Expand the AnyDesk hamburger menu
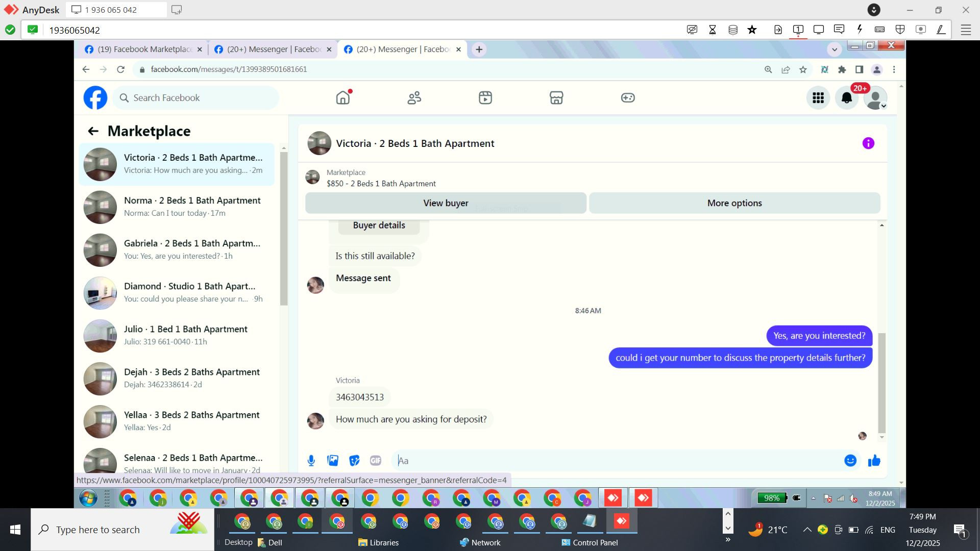The image size is (980, 551). click(x=966, y=30)
